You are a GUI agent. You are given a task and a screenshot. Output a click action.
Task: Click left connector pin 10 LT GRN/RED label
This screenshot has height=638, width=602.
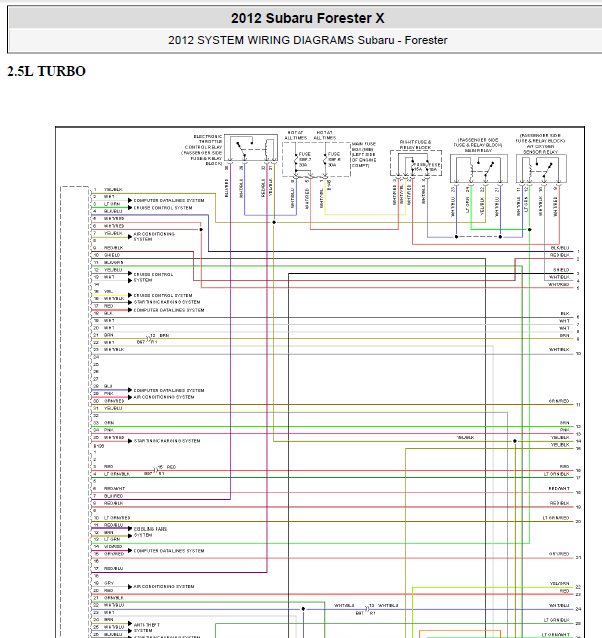click(117, 518)
